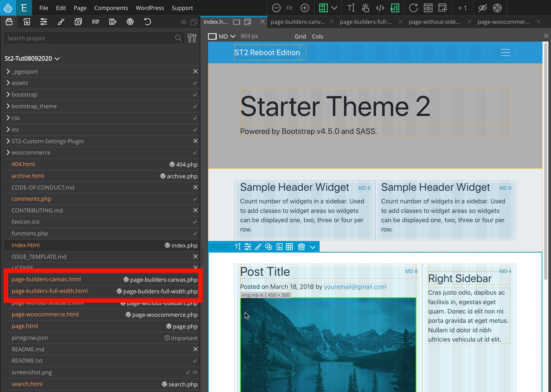Open the WordPress panel icon
Screen dimensions: 551x392
click(x=130, y=22)
